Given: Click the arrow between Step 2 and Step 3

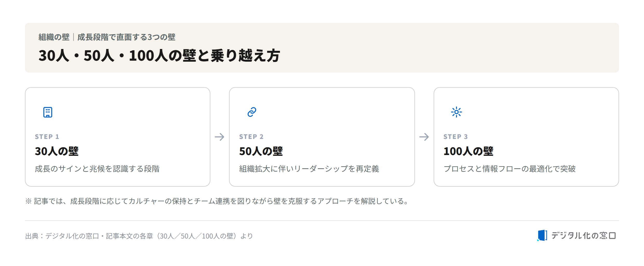Looking at the screenshot, I should (x=424, y=137).
